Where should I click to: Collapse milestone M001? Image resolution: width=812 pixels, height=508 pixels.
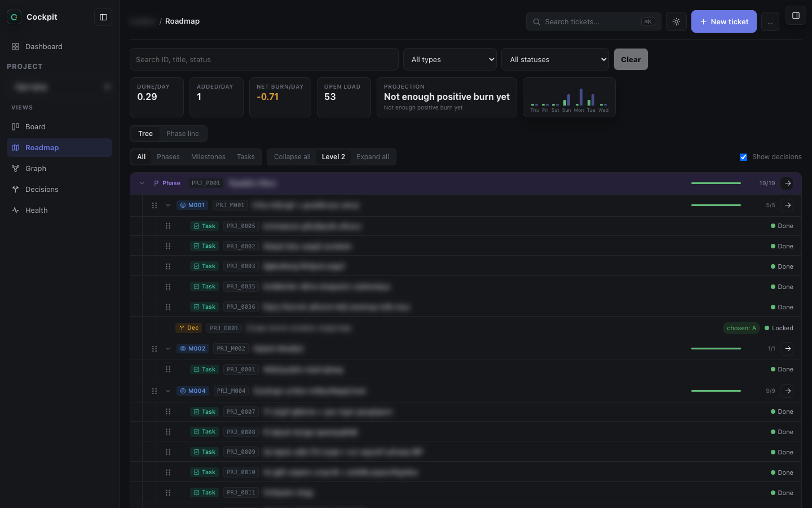168,205
